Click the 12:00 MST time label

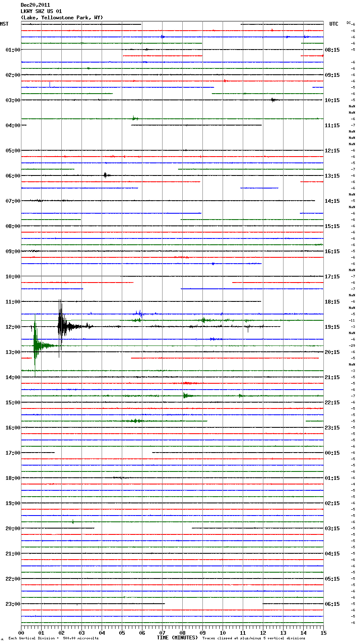[x=13, y=327]
